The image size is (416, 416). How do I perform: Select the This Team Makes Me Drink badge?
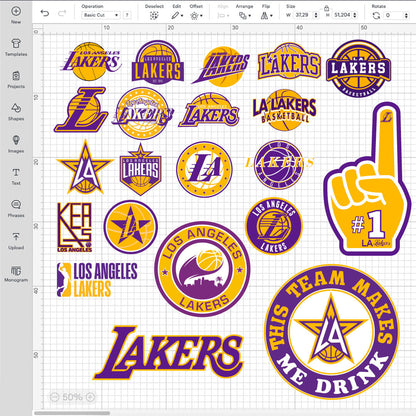click(332, 332)
